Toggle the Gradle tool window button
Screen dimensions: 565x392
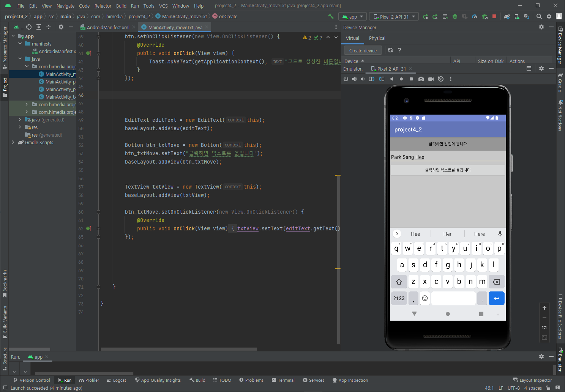coord(560,82)
